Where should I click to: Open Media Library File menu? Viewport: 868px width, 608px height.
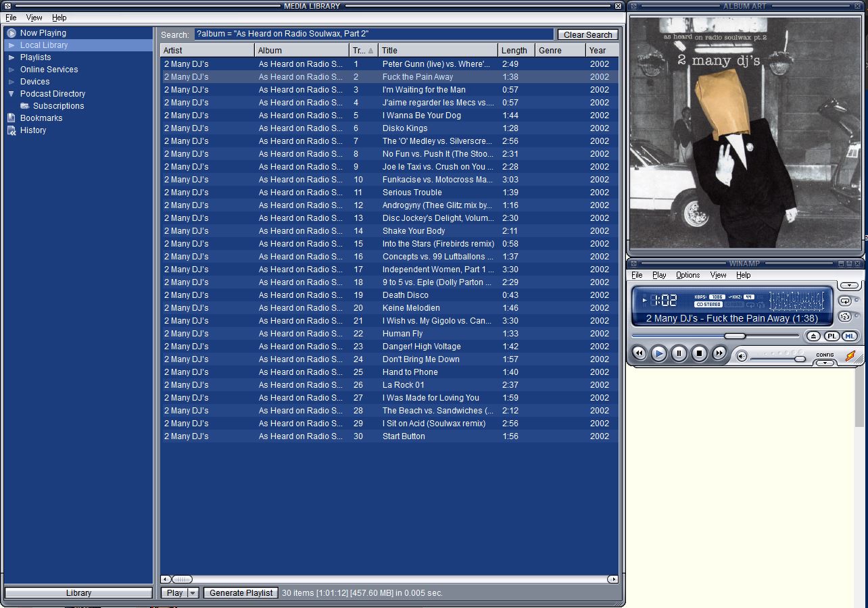point(11,18)
